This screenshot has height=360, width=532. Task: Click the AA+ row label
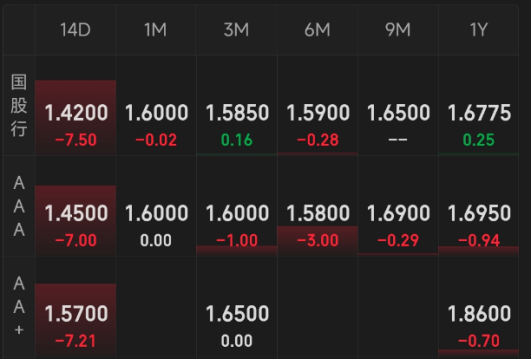click(19, 306)
